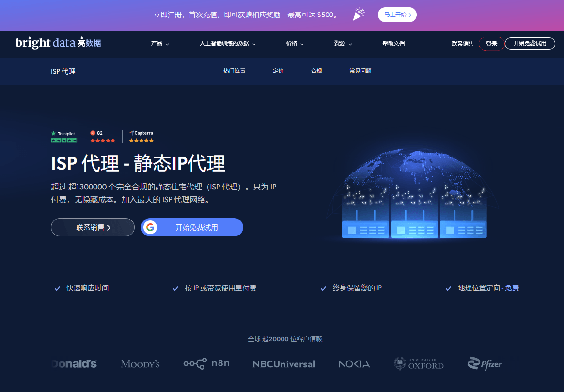Click the 快速响应时间 feature text
Viewport: 564px width, 392px height.
(x=87, y=288)
